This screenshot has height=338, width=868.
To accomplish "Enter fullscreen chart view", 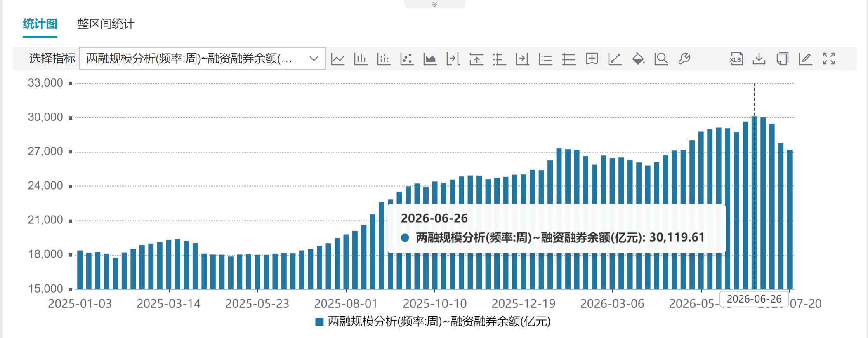I will point(828,59).
